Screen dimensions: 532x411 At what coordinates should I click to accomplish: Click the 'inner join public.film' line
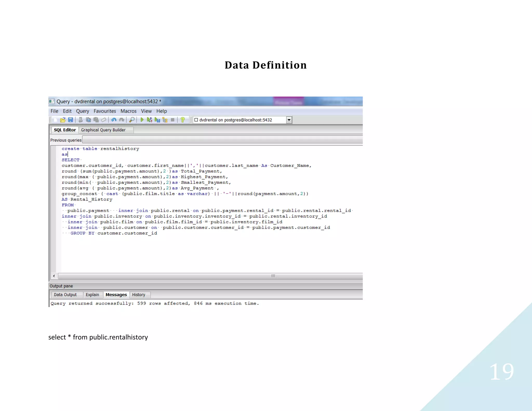point(175,222)
